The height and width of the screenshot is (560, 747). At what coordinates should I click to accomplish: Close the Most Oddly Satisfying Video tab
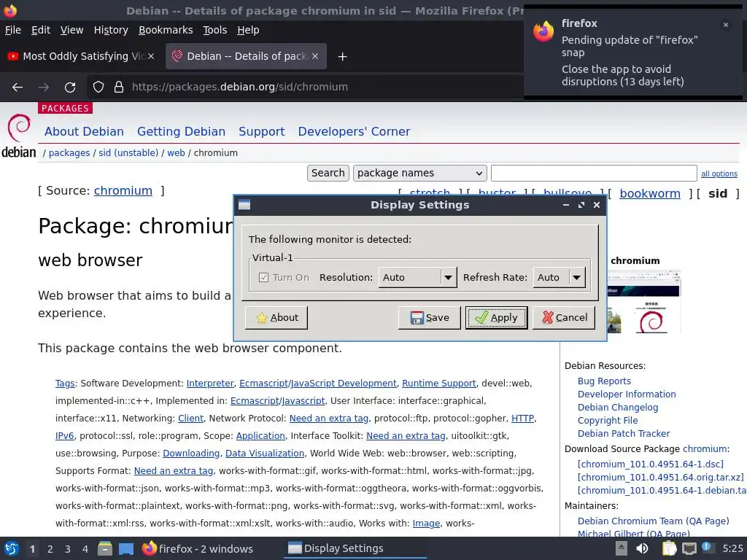coord(150,56)
